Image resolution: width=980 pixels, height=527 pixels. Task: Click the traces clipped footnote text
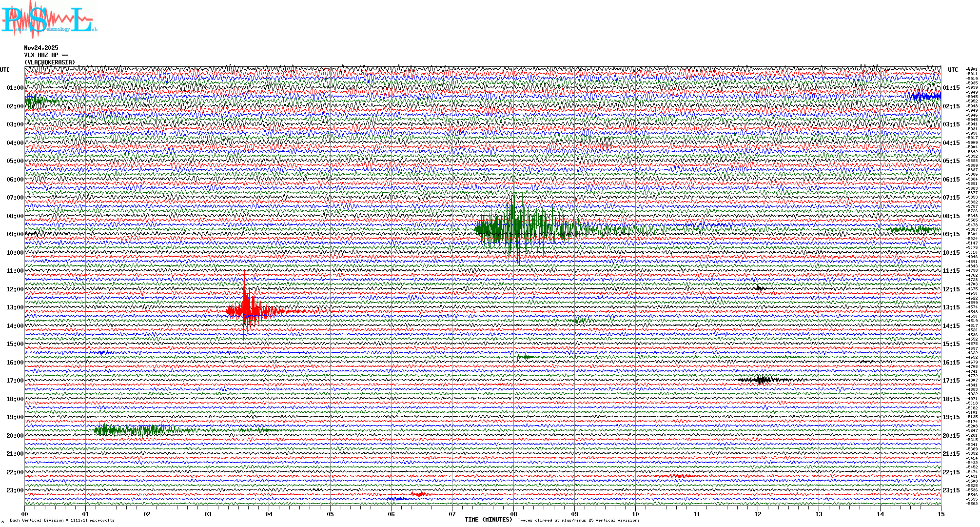point(578,520)
